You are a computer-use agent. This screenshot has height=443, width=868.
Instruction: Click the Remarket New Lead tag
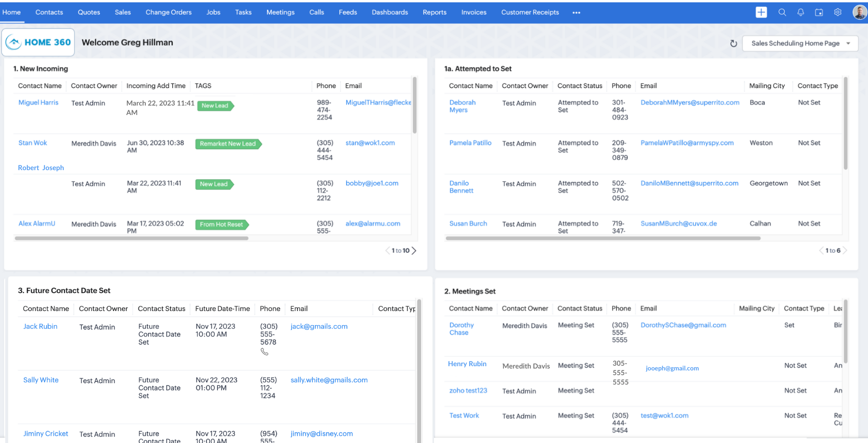(228, 144)
